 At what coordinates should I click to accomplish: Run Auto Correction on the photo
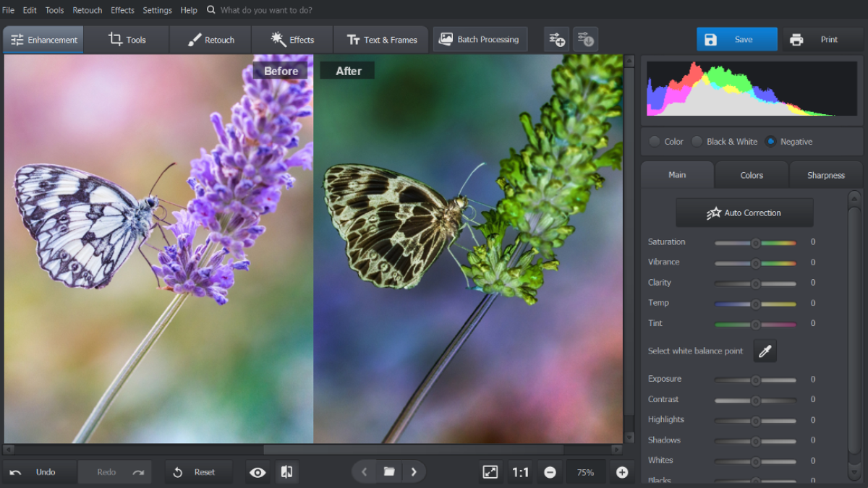coord(744,213)
